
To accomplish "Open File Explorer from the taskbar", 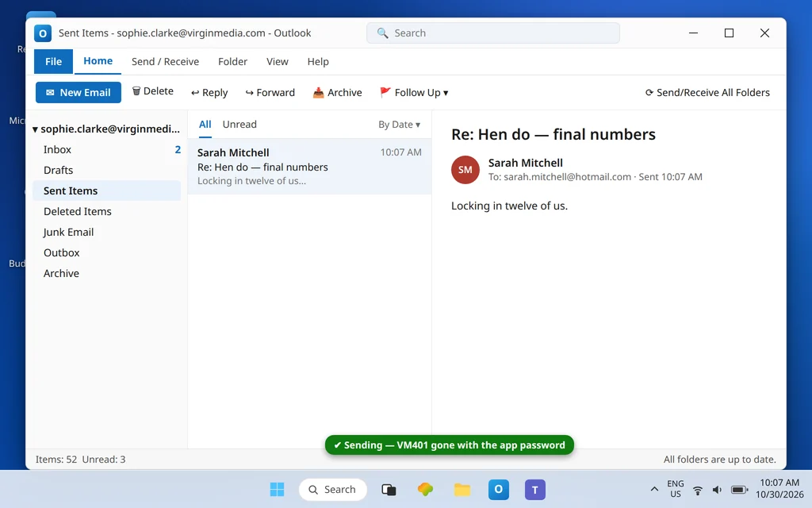I will click(x=462, y=489).
